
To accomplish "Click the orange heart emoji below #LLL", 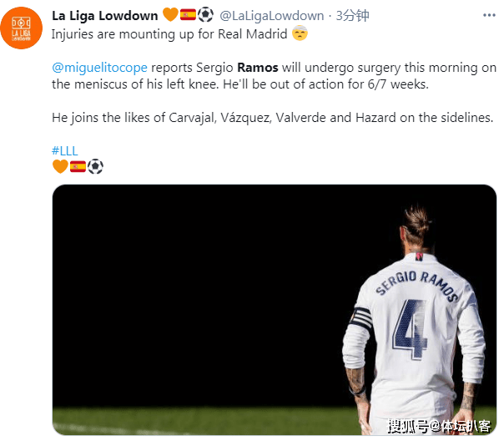I will coord(60,166).
